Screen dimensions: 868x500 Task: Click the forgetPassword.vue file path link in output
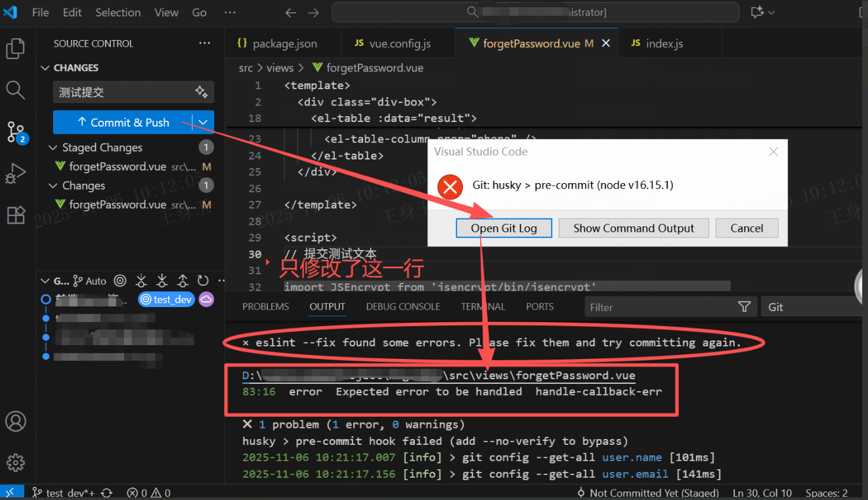(439, 376)
